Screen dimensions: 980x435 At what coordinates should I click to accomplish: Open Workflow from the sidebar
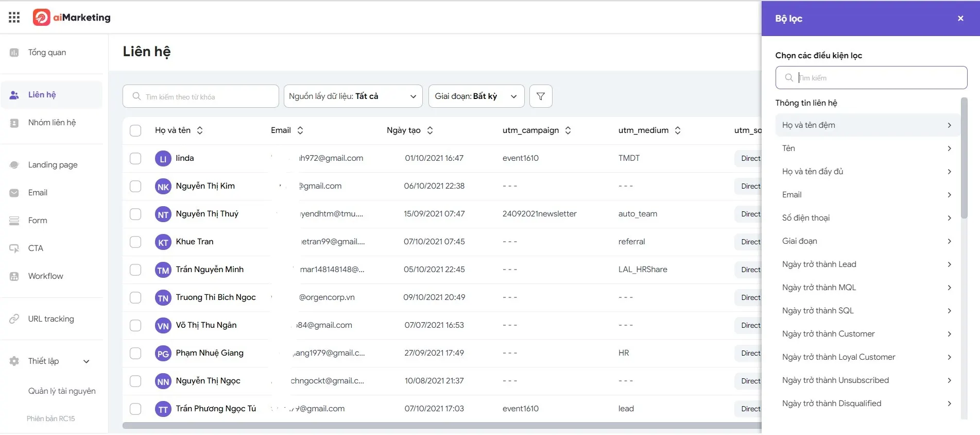pos(45,276)
